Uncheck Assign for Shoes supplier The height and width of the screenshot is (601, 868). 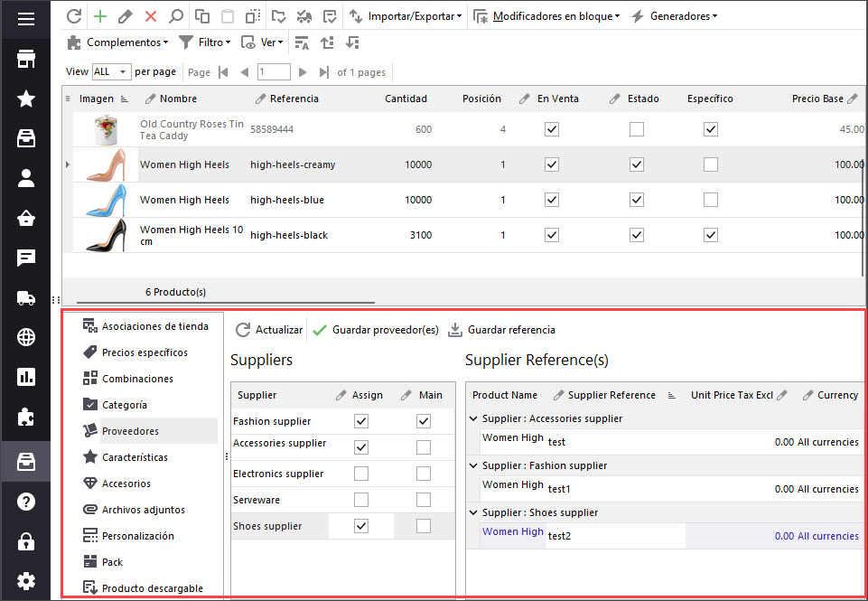tap(361, 526)
